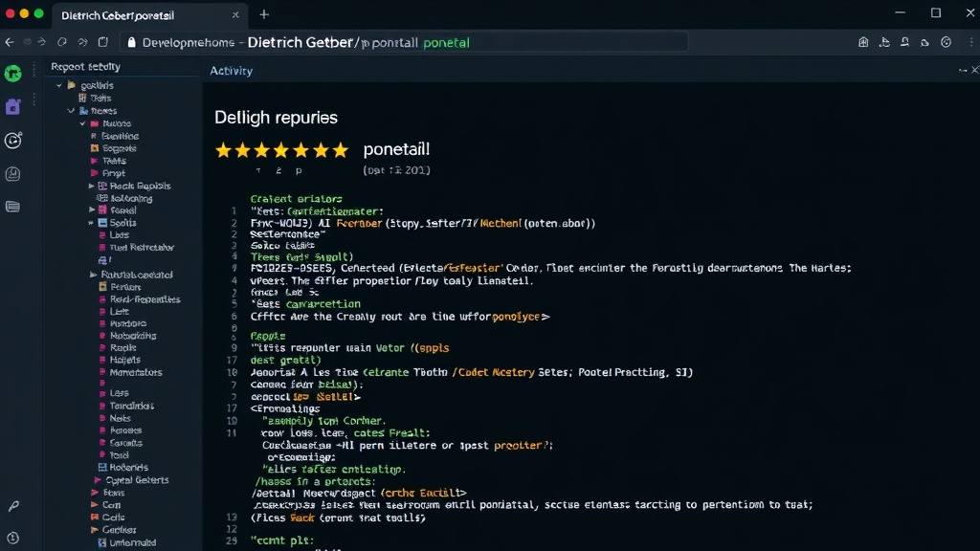The height and width of the screenshot is (551, 980).
Task: Click the circular sync icon in the left bar
Action: 13,140
